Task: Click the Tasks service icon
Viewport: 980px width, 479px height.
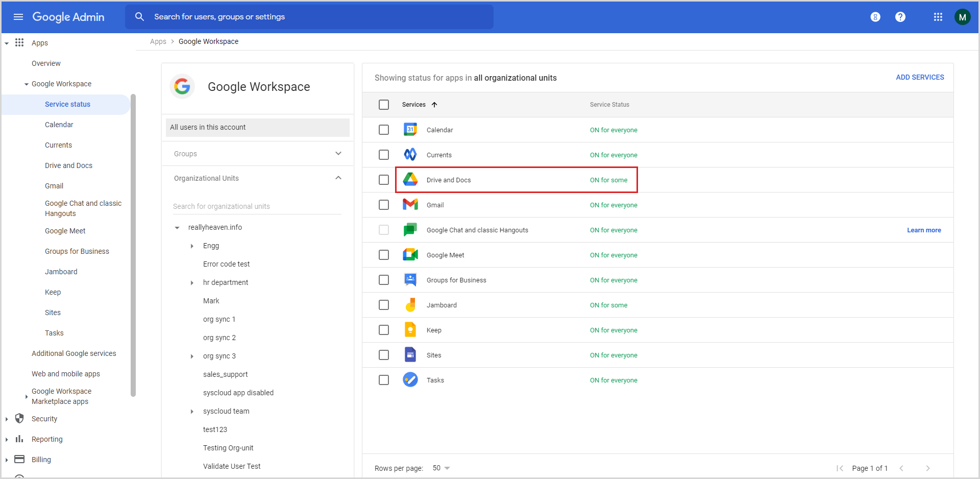Action: coord(410,380)
